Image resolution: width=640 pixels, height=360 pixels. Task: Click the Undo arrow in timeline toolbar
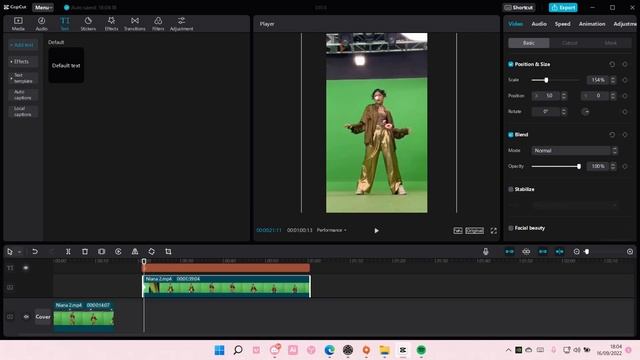35,251
